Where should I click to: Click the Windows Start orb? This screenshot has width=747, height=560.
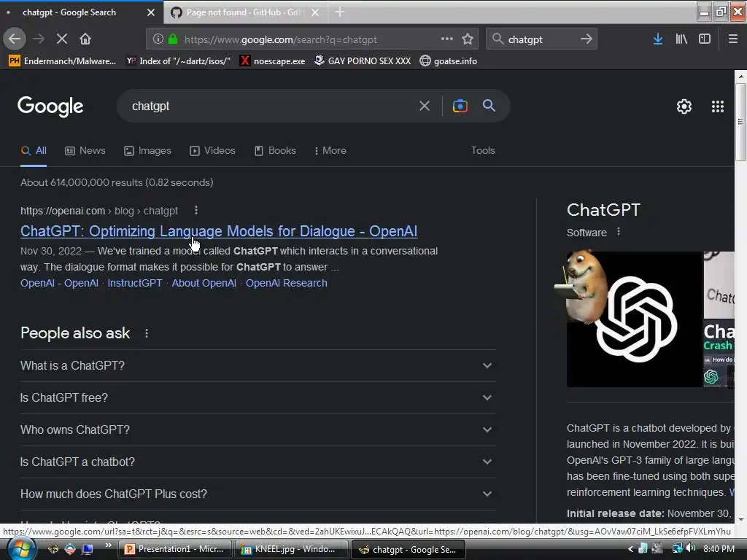(x=21, y=549)
